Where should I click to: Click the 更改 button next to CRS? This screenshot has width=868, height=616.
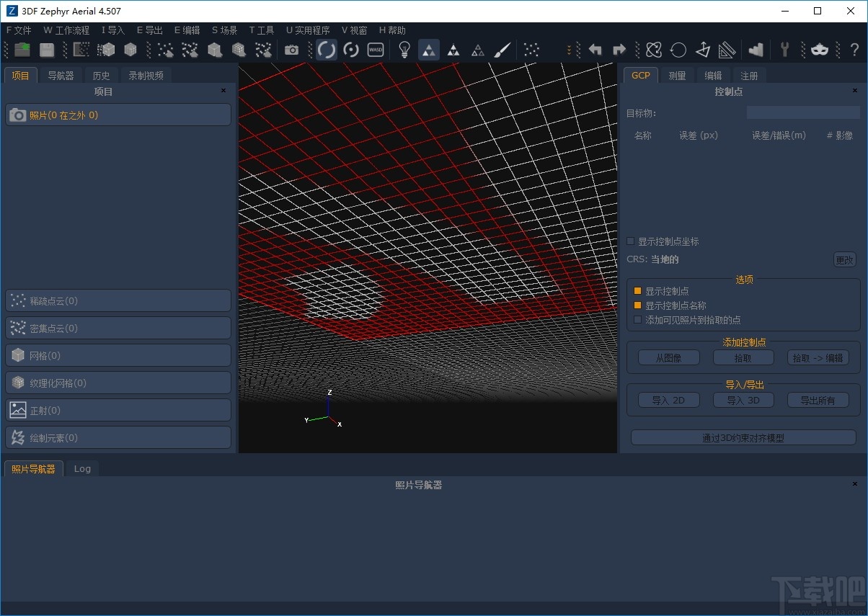click(x=843, y=259)
